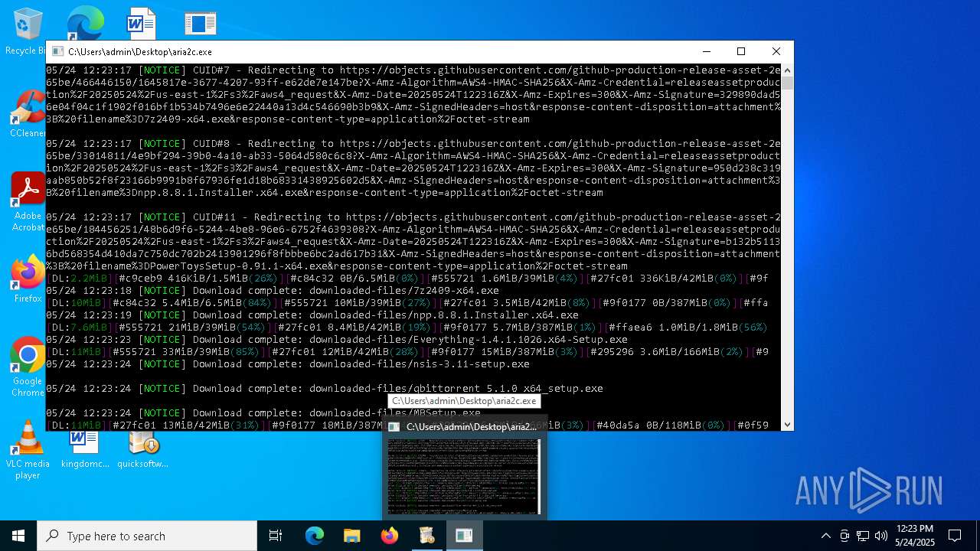Screen dimensions: 980x551
Task: Click the aria2c.exe path in the console title bar
Action: click(140, 52)
